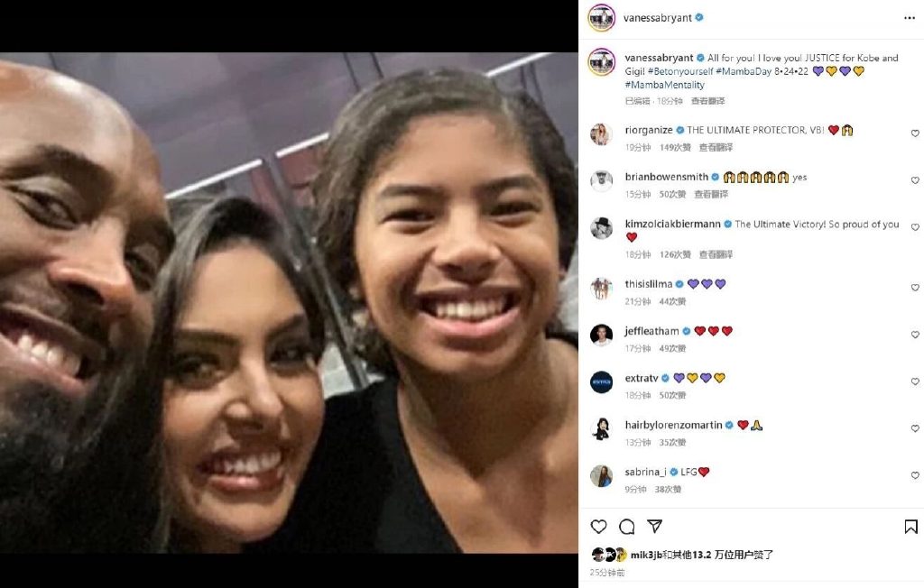This screenshot has height=588, width=924.
Task: Open jeffleatham username link
Action: 651,331
